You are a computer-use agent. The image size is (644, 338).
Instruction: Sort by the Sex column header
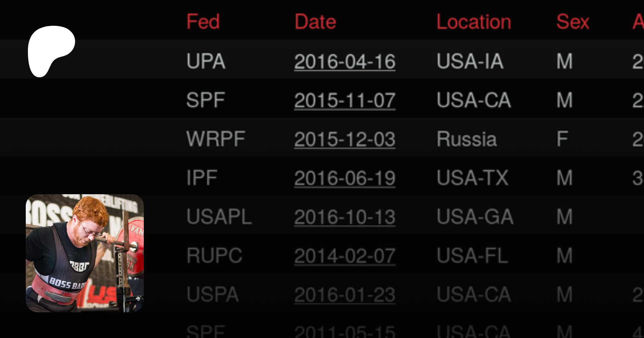pyautogui.click(x=572, y=22)
